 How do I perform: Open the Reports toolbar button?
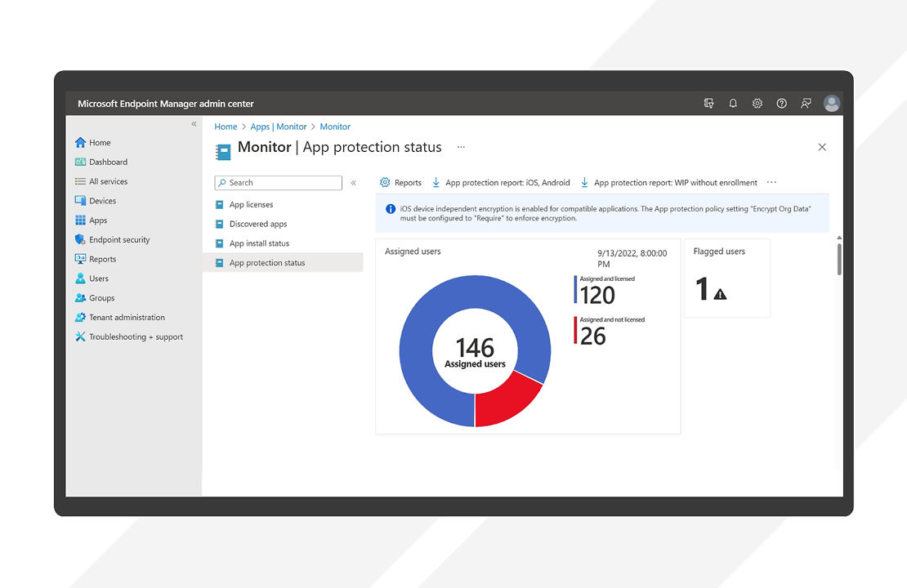point(400,183)
